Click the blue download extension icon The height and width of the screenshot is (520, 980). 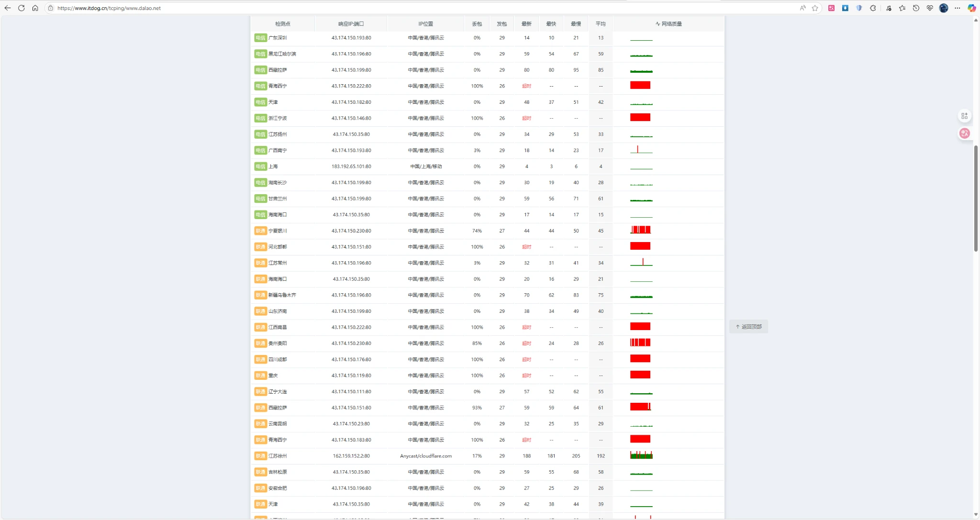(845, 8)
